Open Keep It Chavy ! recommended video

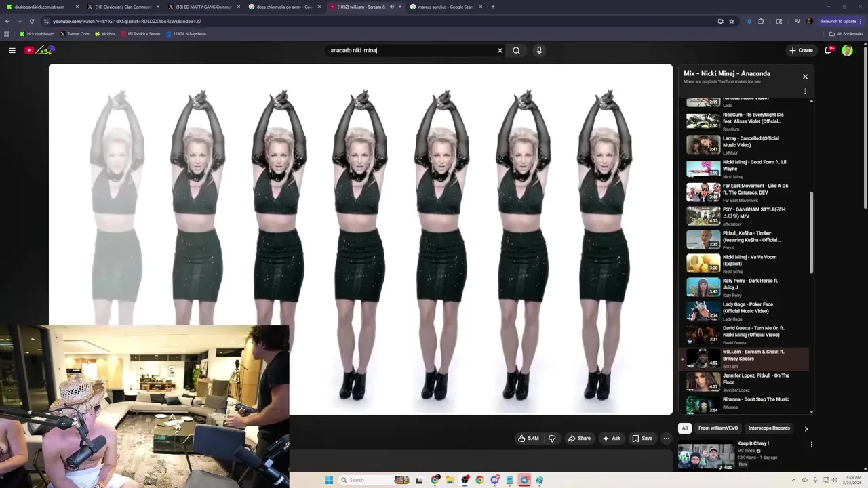(753, 443)
